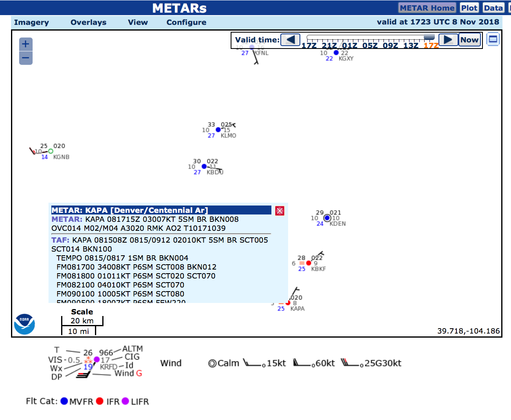Click TEMPO 0815/0817 forecast line

(122, 258)
